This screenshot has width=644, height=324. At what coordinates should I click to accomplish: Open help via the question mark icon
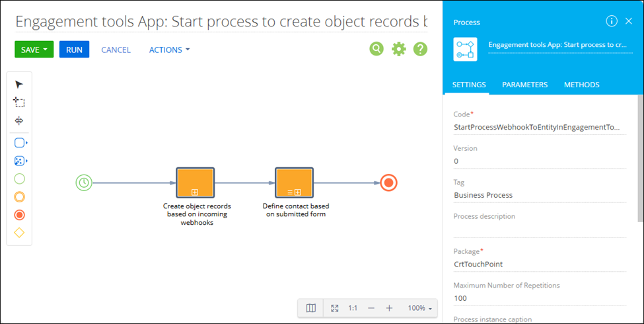(x=420, y=49)
